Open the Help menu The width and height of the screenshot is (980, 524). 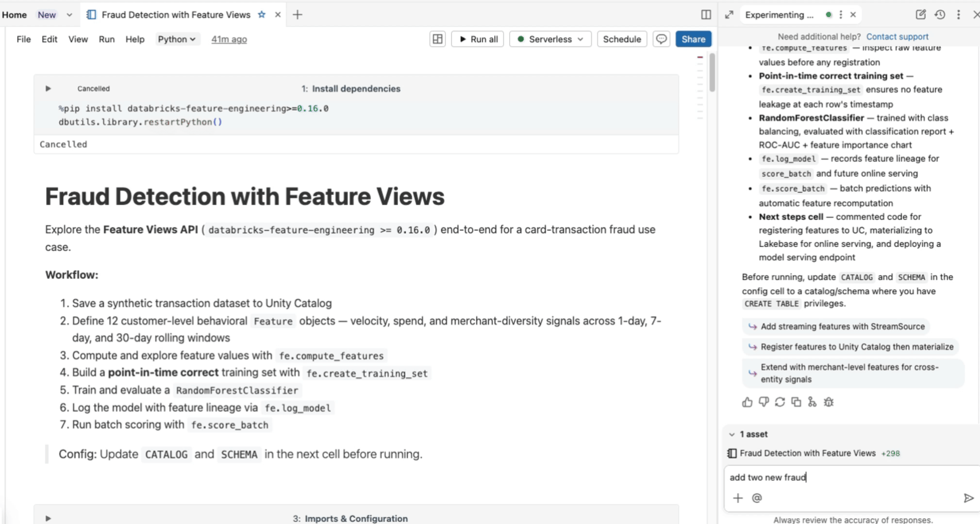click(x=135, y=39)
